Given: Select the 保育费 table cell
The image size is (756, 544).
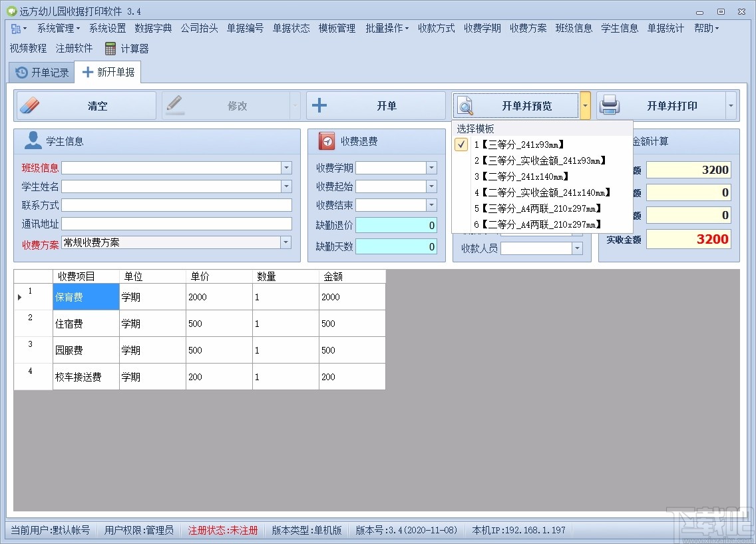Looking at the screenshot, I should tap(86, 296).
